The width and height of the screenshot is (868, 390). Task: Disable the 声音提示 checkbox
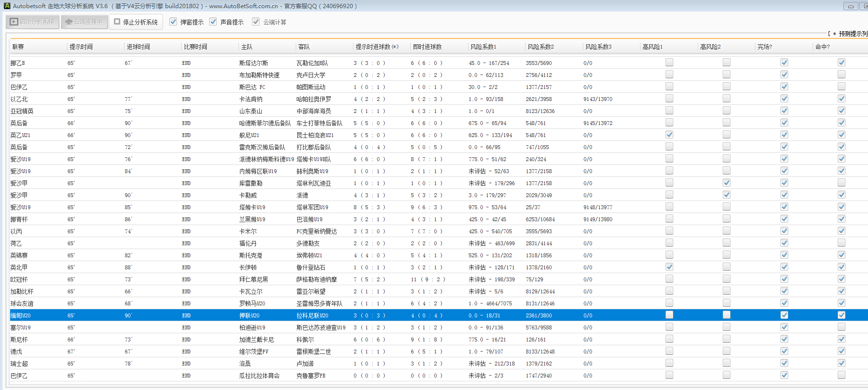213,22
